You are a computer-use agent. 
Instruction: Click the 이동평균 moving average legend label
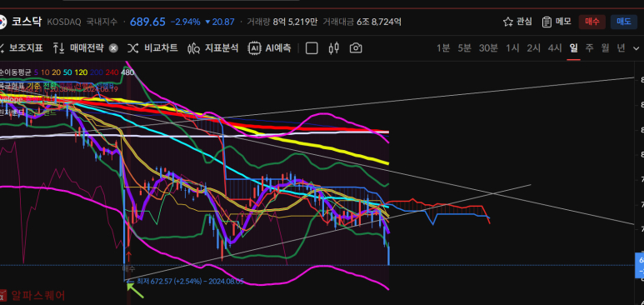pyautogui.click(x=16, y=72)
